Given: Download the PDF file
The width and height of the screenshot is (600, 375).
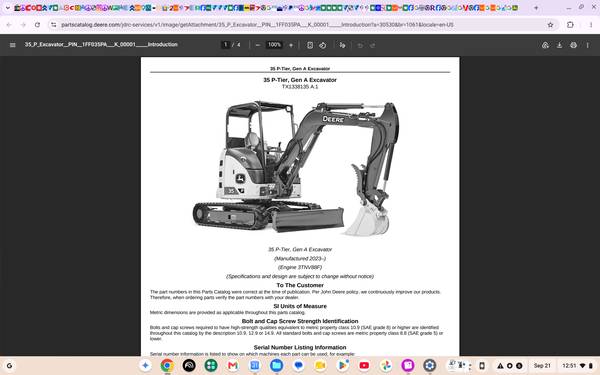Looking at the screenshot, I should coord(559,45).
